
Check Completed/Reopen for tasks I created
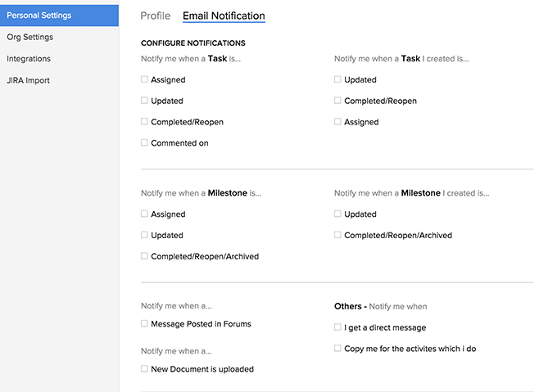click(x=337, y=101)
